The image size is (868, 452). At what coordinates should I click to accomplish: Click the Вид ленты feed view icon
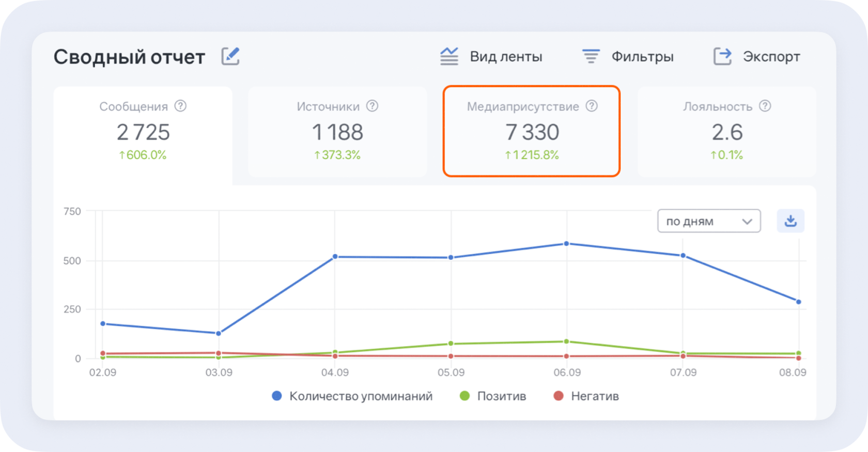coord(449,56)
